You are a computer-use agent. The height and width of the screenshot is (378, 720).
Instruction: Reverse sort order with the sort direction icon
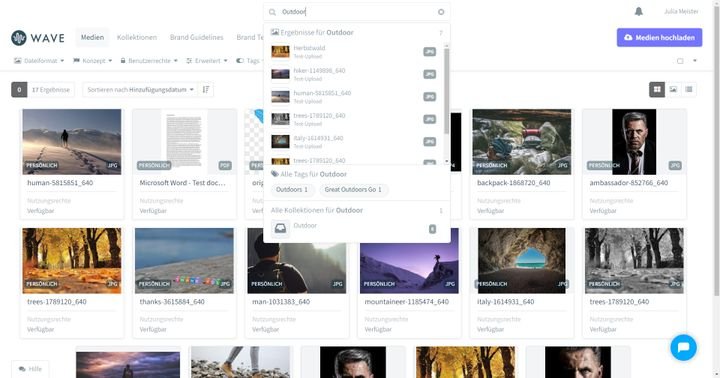pos(206,90)
